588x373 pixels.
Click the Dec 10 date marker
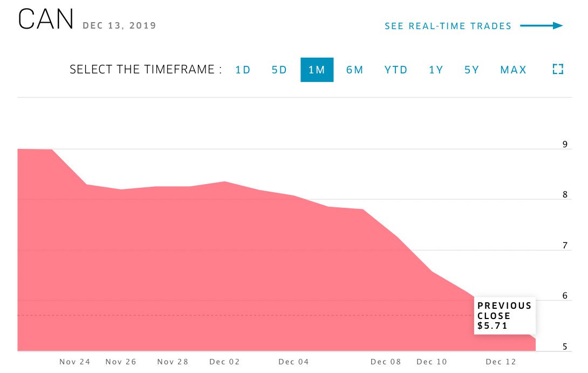coord(432,362)
